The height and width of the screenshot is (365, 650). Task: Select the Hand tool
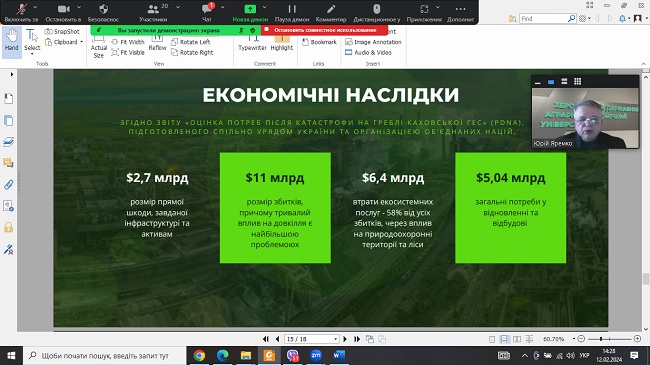tap(12, 40)
